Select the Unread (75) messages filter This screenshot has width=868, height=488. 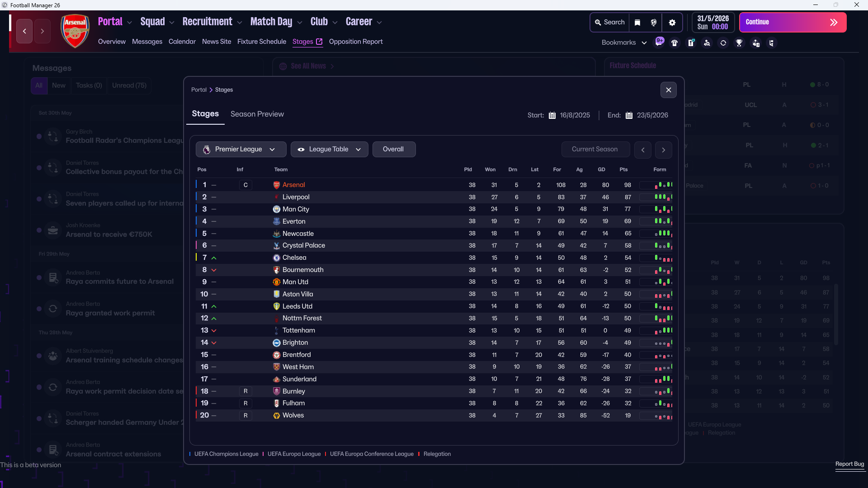click(129, 85)
